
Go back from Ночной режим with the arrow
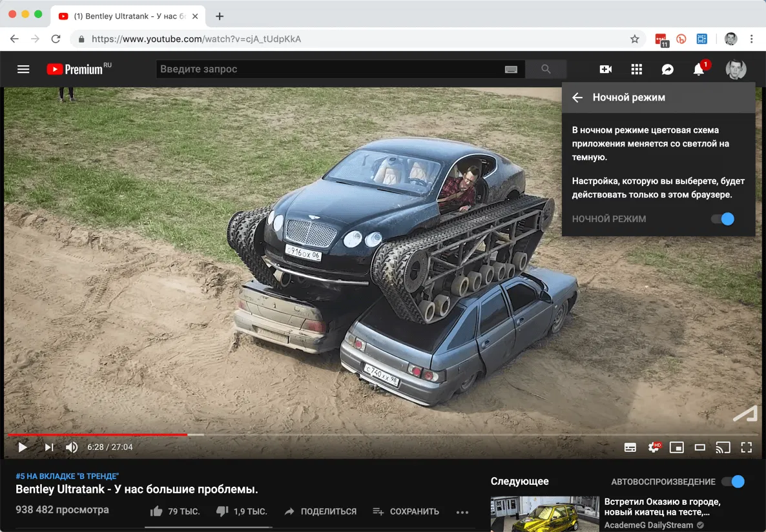click(x=576, y=97)
